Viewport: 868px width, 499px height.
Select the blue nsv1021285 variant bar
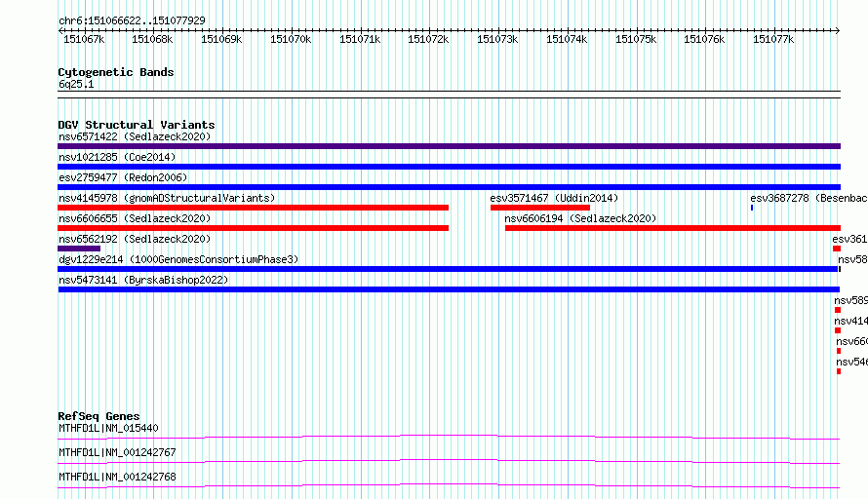point(449,167)
